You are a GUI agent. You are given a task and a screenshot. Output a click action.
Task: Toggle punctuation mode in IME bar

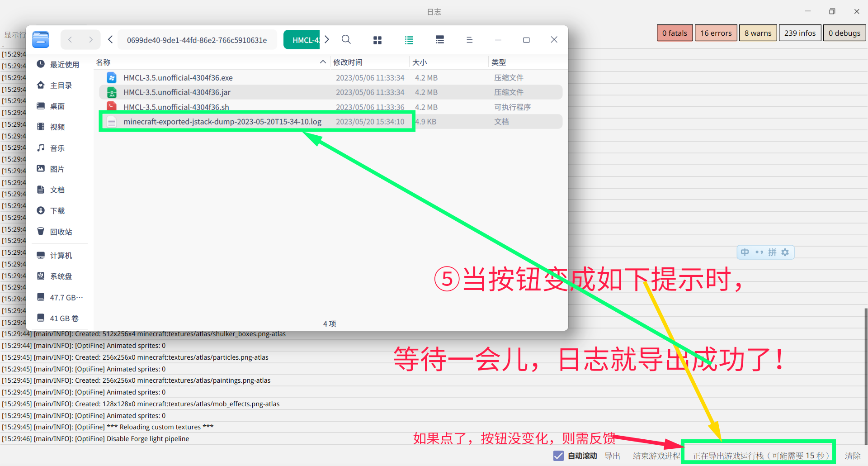(x=759, y=252)
